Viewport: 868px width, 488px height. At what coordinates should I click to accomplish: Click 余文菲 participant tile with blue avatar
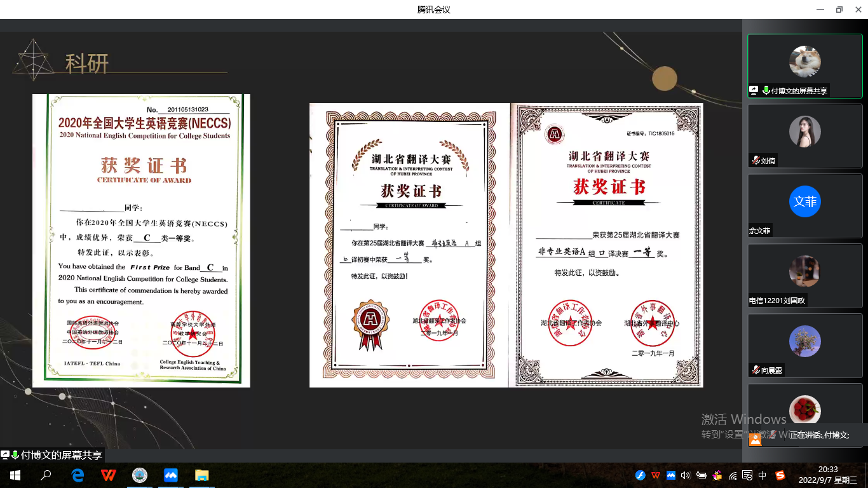[804, 206]
